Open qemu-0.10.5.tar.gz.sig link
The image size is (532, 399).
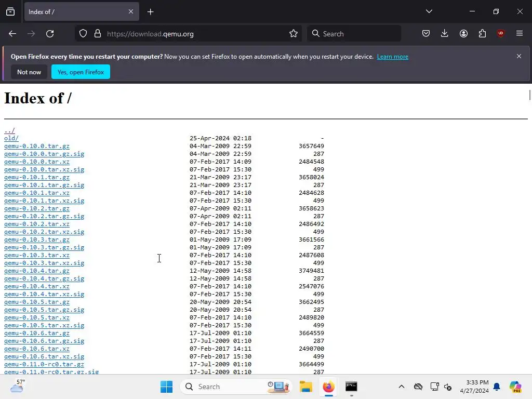[x=44, y=310]
